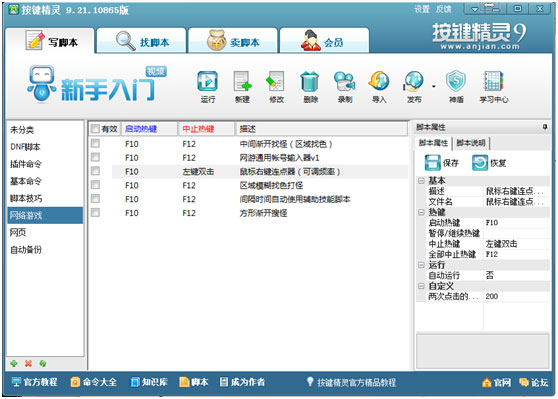Select the 脚本说明 sub-tab
The height and width of the screenshot is (399, 558).
point(471,143)
